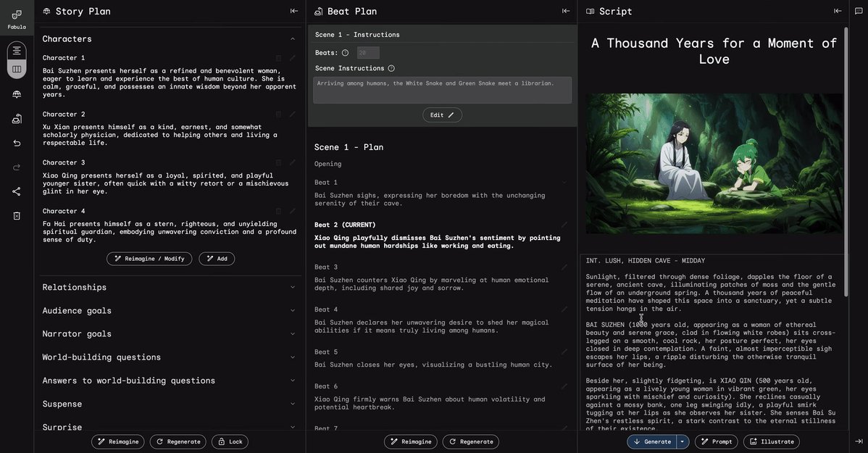Click the Fabula logo icon
The width and height of the screenshot is (868, 453).
tap(17, 14)
